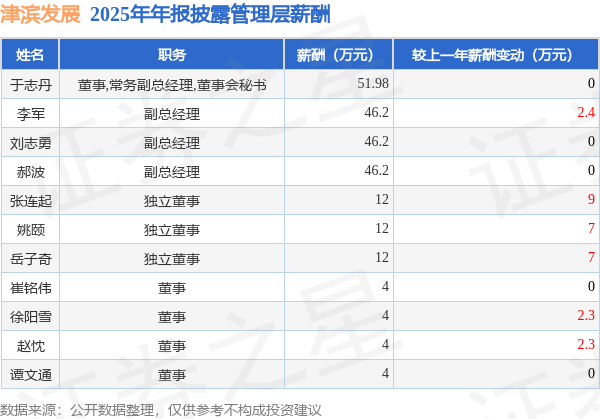Click the 津滨发展 title text

[40, 14]
